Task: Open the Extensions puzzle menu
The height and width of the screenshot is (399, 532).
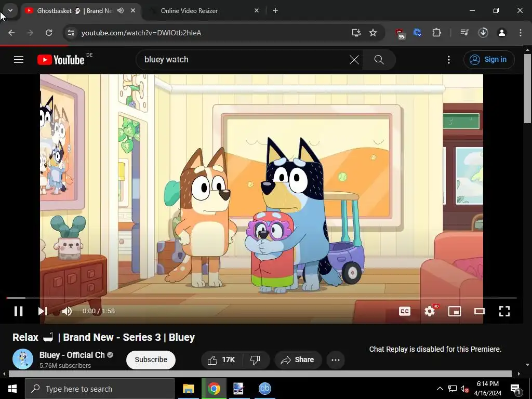Action: click(x=436, y=33)
